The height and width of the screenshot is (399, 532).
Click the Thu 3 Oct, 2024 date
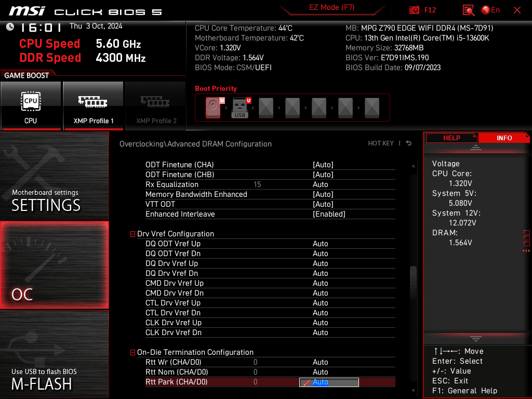click(x=96, y=26)
